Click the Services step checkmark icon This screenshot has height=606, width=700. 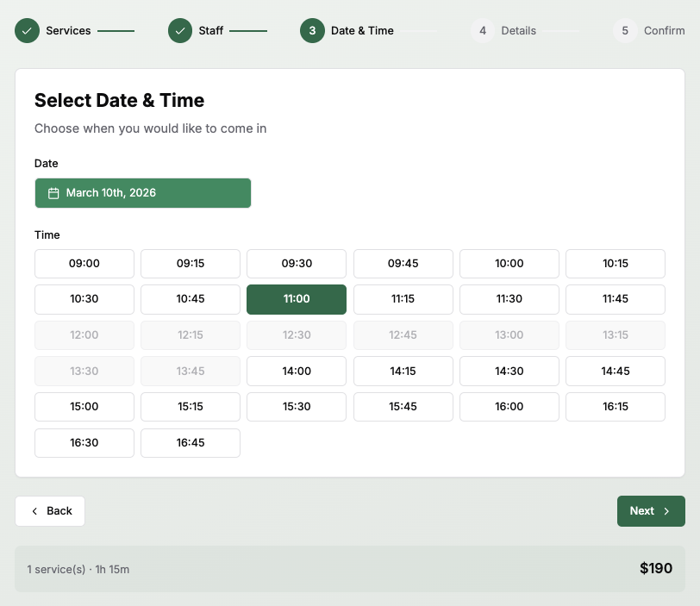tap(27, 30)
